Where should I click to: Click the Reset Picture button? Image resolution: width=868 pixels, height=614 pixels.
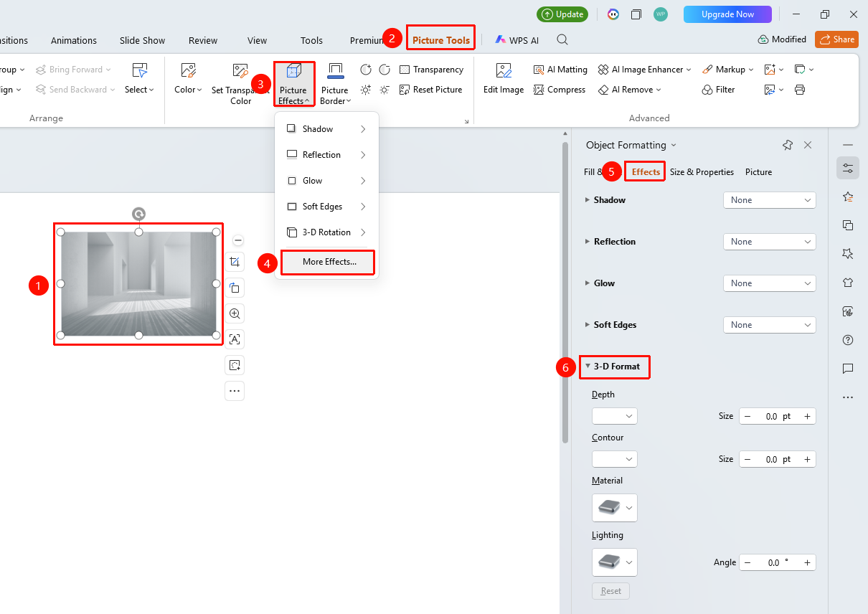[430, 90]
